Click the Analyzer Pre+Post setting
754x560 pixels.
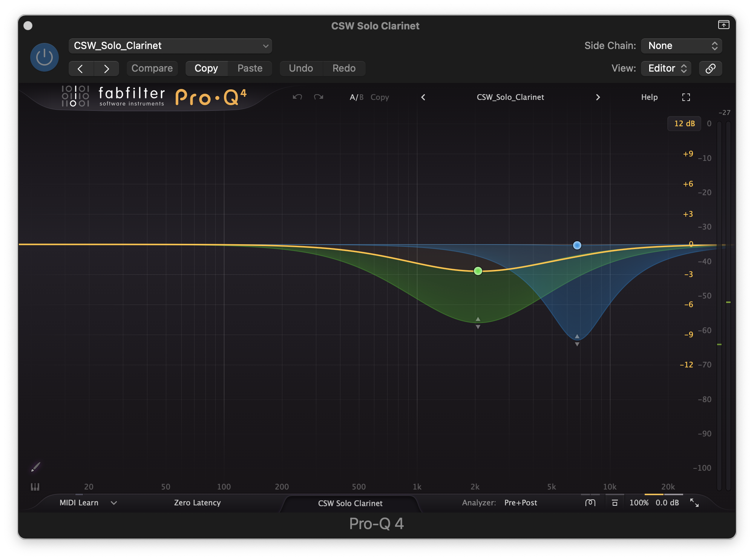pyautogui.click(x=520, y=503)
